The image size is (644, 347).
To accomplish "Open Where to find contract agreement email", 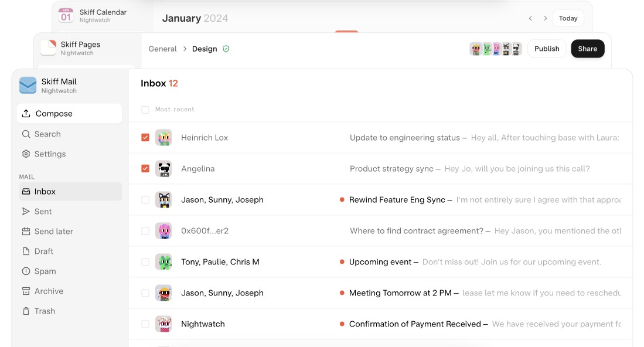I will (x=381, y=231).
